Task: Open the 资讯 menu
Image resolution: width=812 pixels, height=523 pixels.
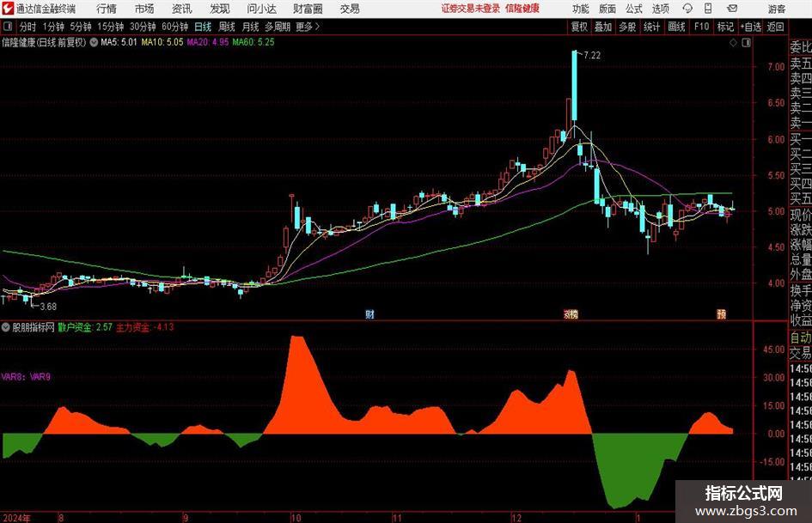Action: pyautogui.click(x=182, y=9)
